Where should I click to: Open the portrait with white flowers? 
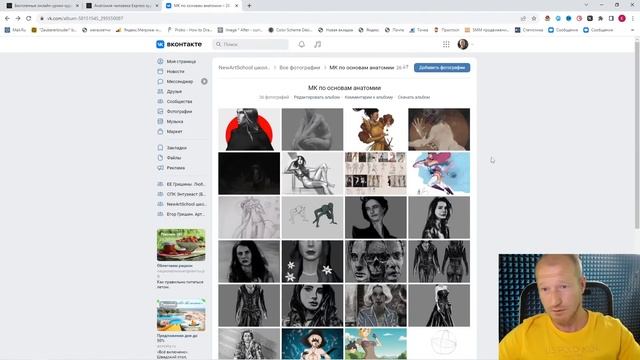click(312, 262)
